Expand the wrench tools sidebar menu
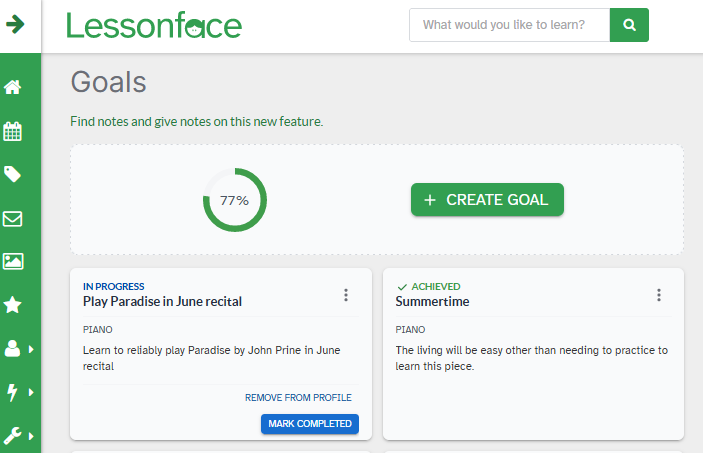 click(x=18, y=435)
